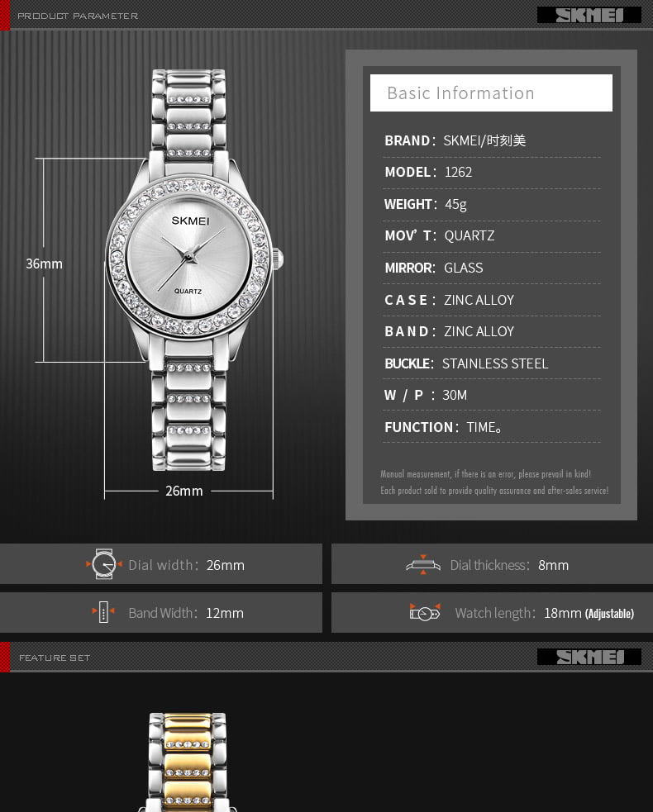Click the SKMEI logo in Feature Set header
Image resolution: width=653 pixels, height=812 pixels.
(589, 657)
